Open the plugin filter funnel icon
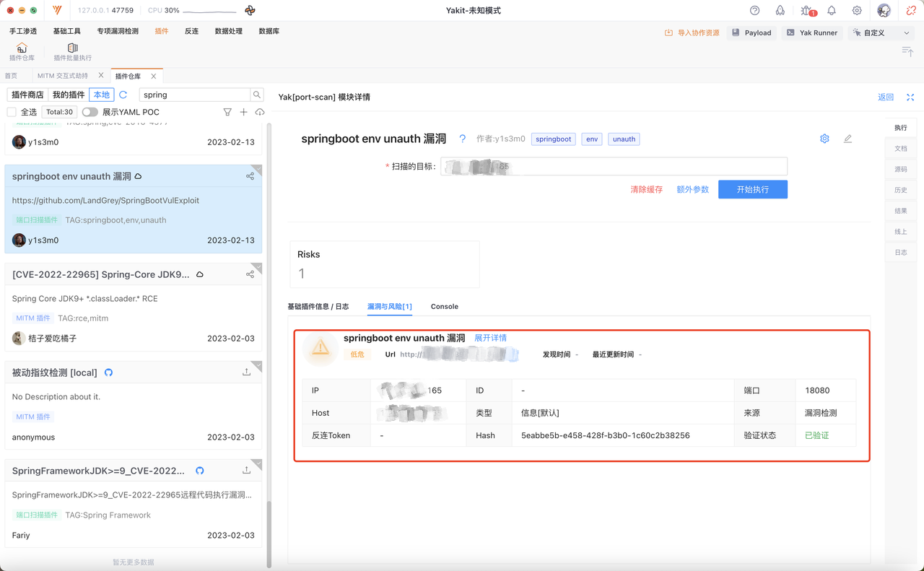This screenshot has height=571, width=924. (x=227, y=112)
